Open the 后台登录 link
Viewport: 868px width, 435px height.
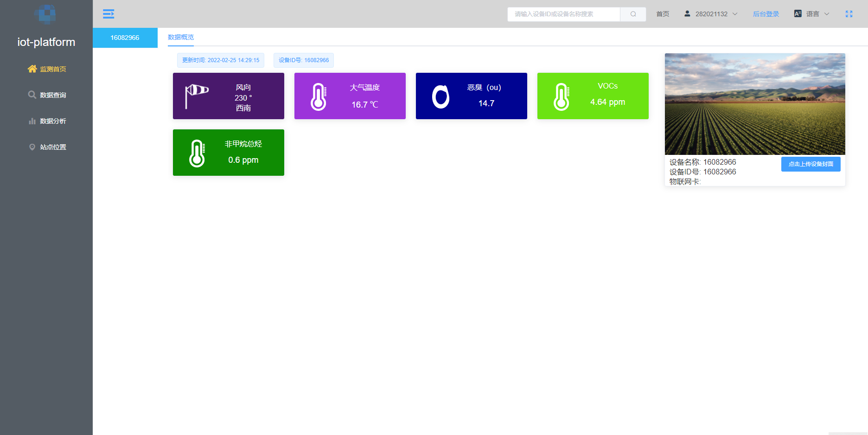[x=766, y=14]
